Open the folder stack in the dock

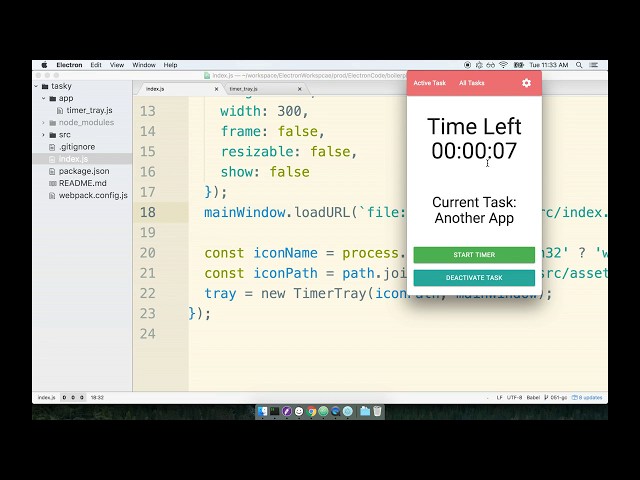tap(365, 411)
